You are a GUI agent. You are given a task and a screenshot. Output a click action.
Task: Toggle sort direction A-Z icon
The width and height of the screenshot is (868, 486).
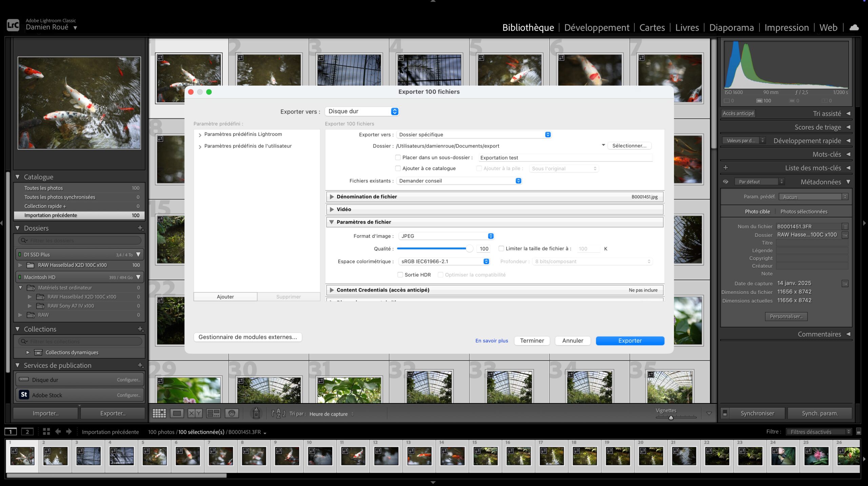278,413
